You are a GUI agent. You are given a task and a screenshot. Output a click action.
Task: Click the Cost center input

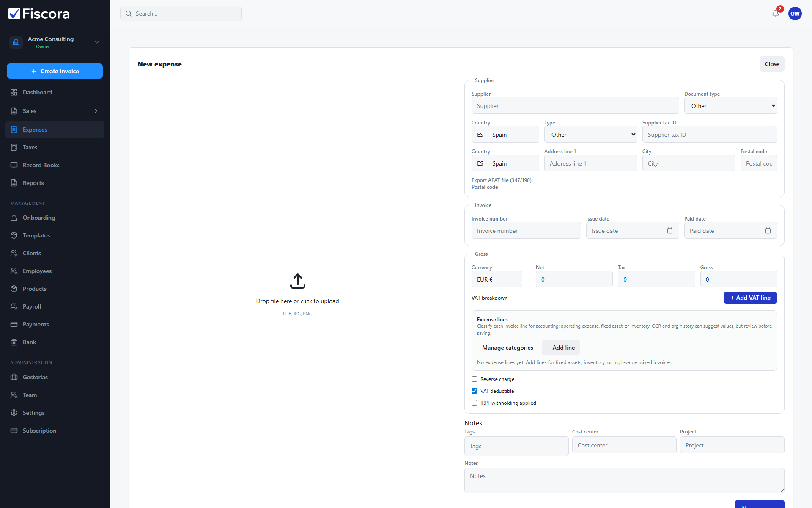tap(624, 445)
